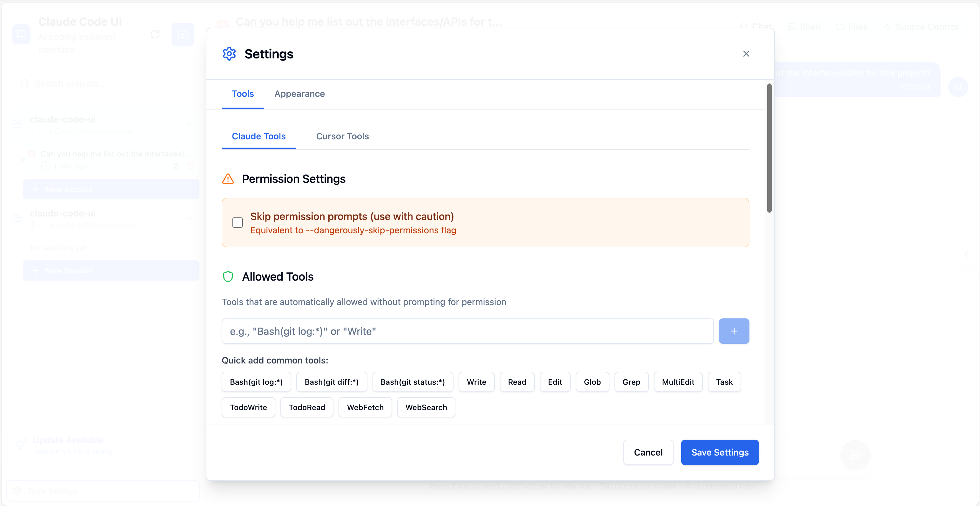Enable Skip permission prompts checkbox

tap(238, 223)
